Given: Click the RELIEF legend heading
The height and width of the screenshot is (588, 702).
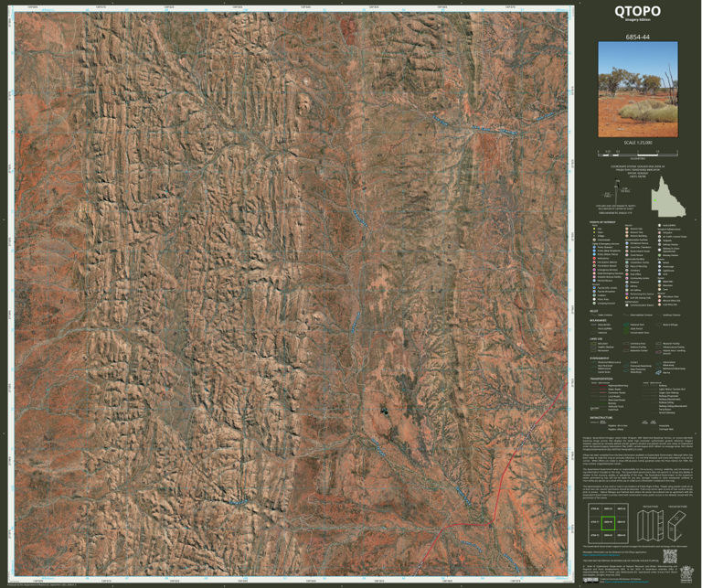Looking at the screenshot, I should pyautogui.click(x=593, y=311).
